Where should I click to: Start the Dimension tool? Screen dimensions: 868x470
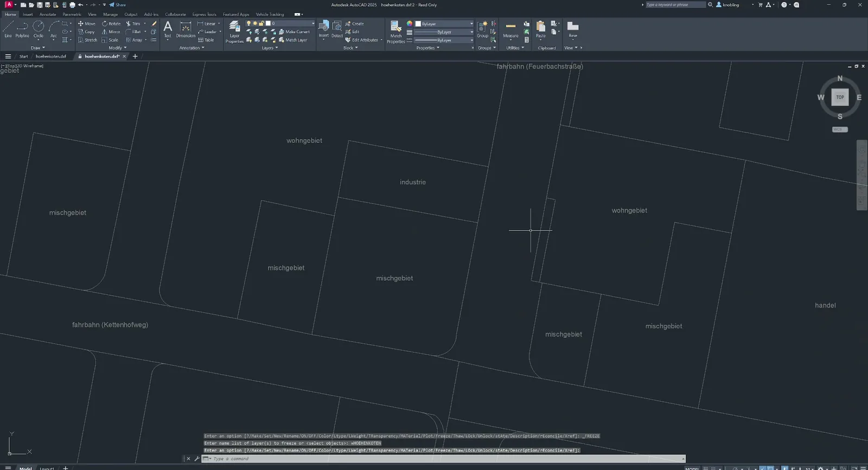[x=186, y=29]
